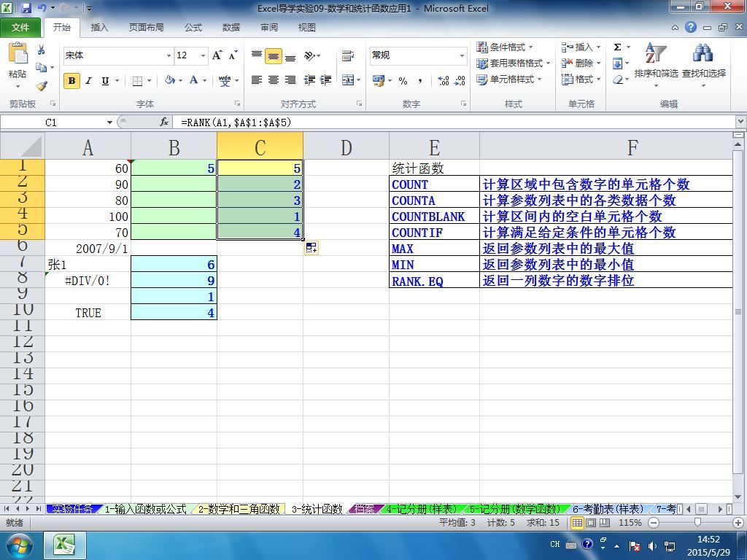Toggle Underline formatting

click(105, 80)
